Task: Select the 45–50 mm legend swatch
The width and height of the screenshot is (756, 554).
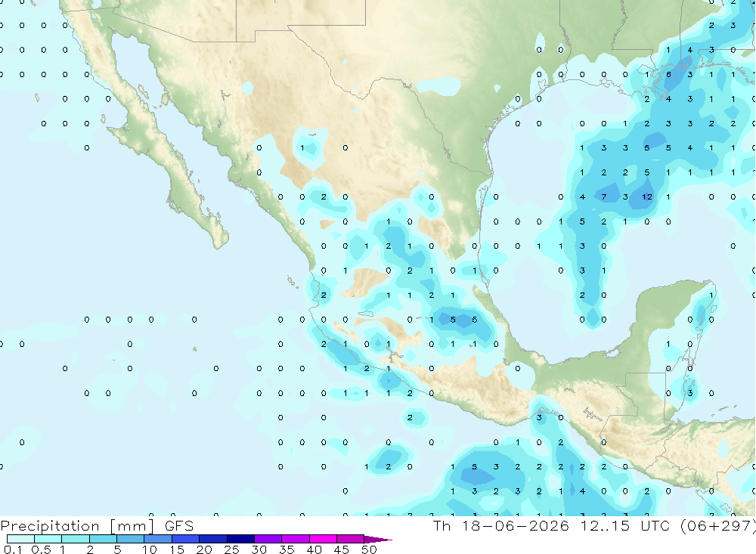Action: 350,539
